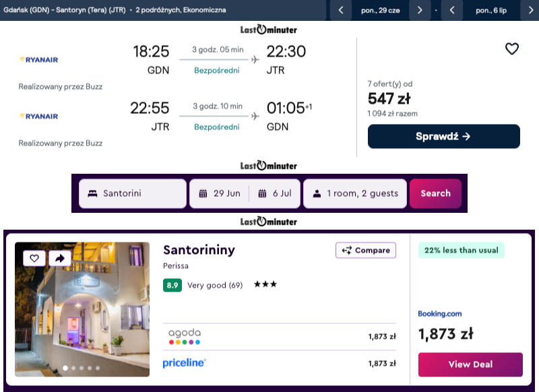Expand 1 room, 2 guests selector
539x392 pixels.
click(x=355, y=193)
